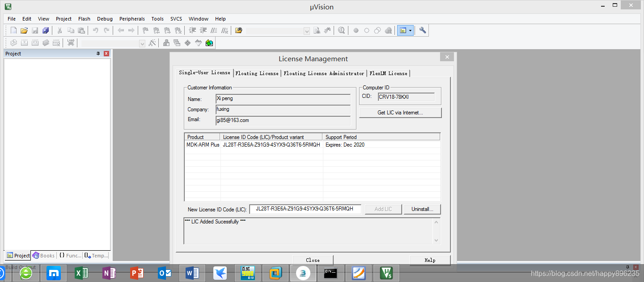The image size is (644, 282).
Task: Open window layout dropdown arrow
Action: 410,30
